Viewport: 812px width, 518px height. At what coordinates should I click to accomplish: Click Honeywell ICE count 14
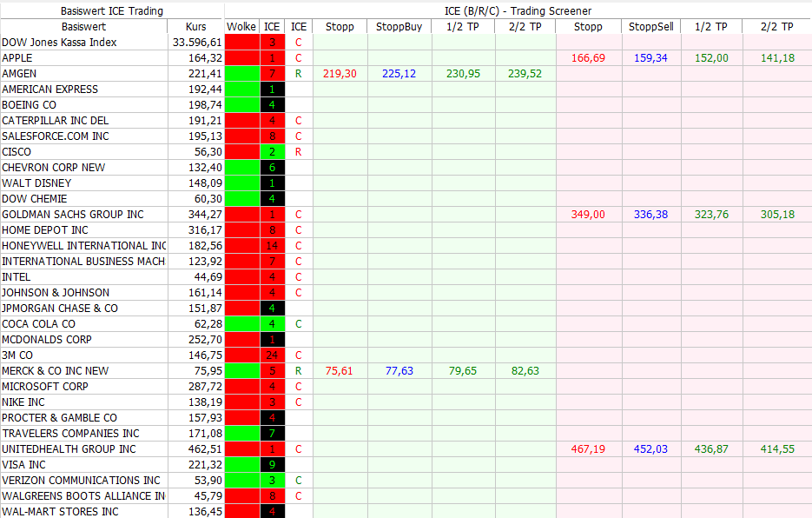point(272,246)
